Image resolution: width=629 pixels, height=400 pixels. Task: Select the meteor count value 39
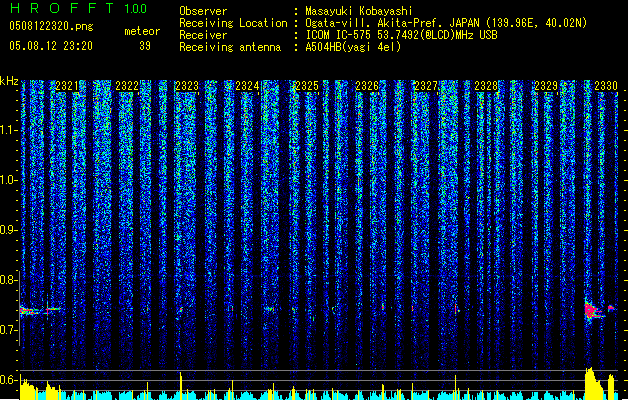click(145, 46)
